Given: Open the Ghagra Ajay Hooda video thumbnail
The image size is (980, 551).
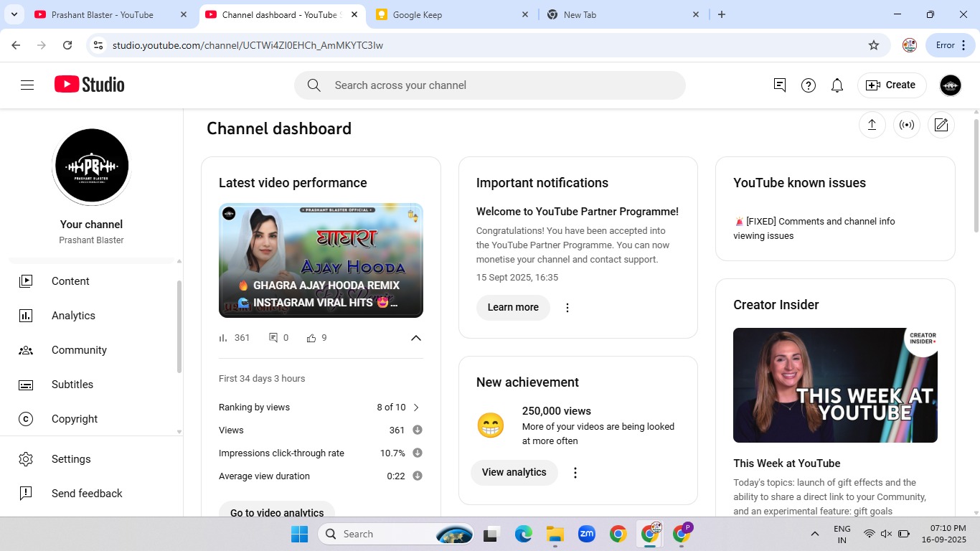Looking at the screenshot, I should tap(321, 260).
